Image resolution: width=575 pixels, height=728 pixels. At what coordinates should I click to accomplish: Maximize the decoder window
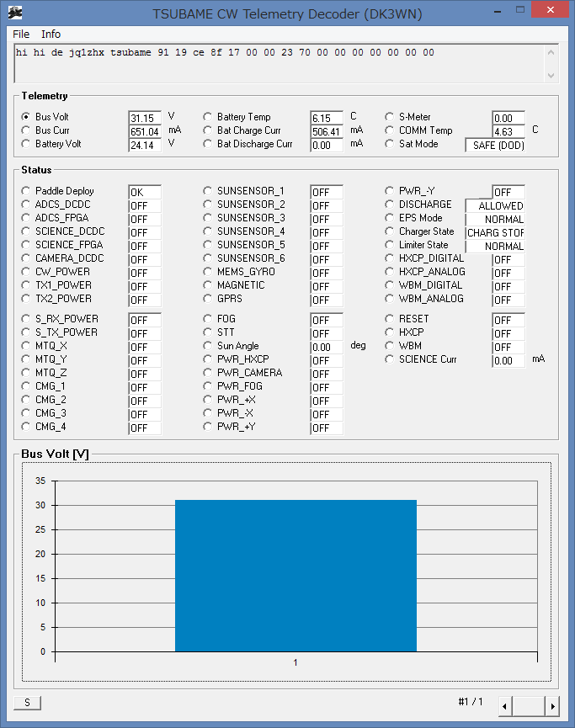click(520, 10)
